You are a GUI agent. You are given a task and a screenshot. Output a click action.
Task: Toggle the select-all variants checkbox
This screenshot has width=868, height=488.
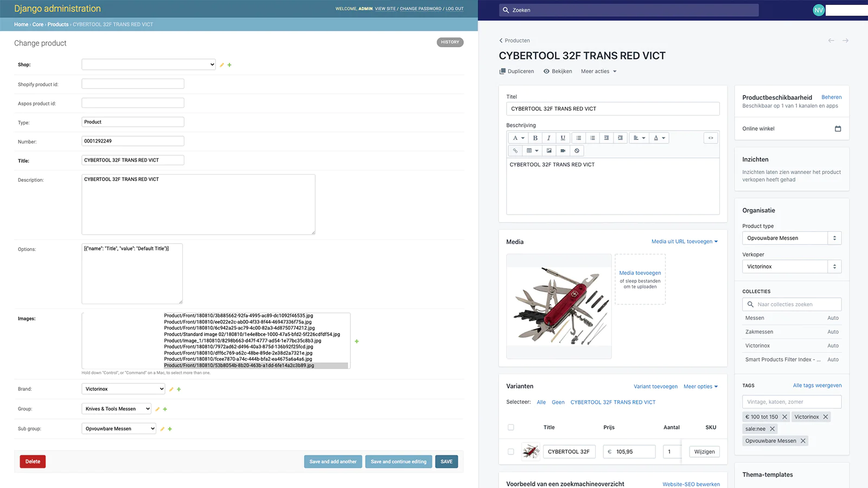(x=510, y=427)
